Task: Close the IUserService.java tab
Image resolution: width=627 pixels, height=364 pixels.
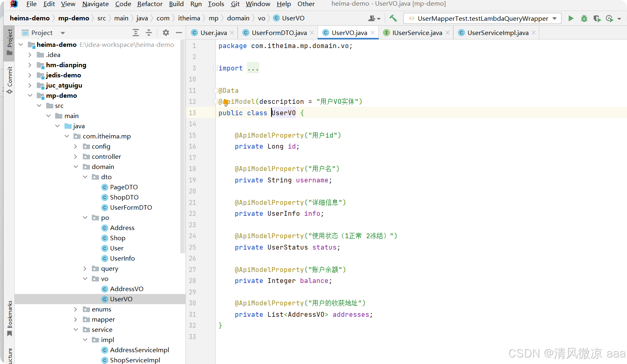Action: coord(447,33)
